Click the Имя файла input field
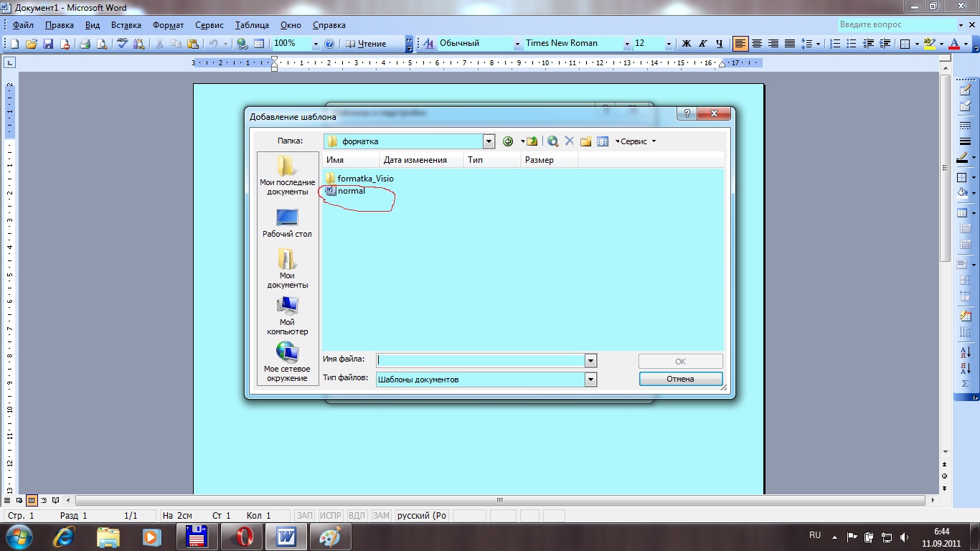980x551 pixels. click(x=481, y=360)
